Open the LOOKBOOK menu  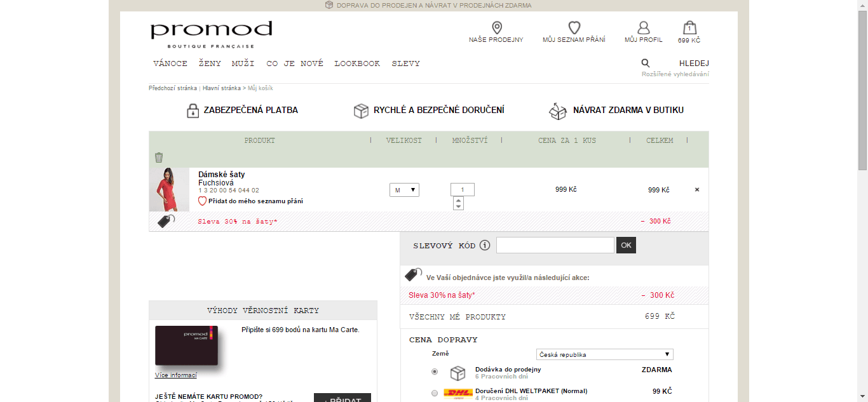(357, 64)
